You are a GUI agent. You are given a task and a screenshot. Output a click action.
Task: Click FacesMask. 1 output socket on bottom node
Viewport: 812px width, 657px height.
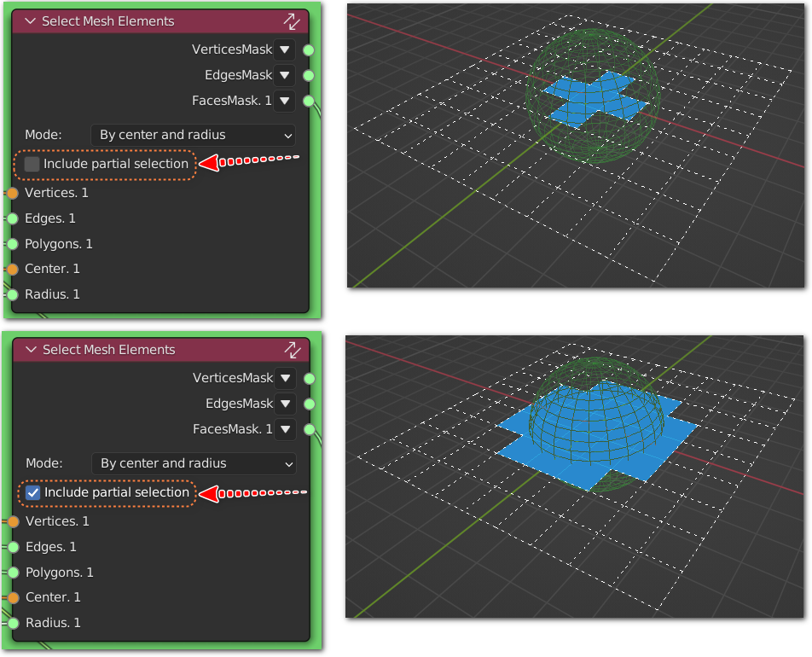310,429
